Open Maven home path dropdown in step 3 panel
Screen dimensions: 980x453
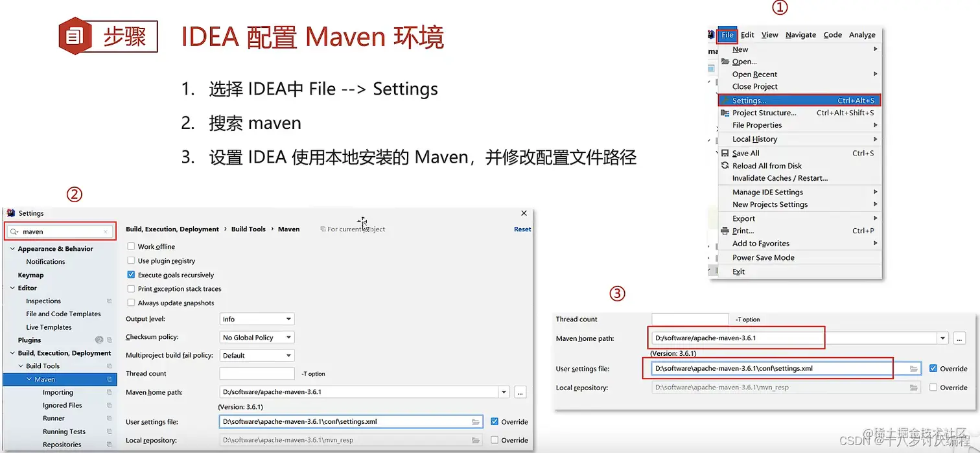[942, 338]
